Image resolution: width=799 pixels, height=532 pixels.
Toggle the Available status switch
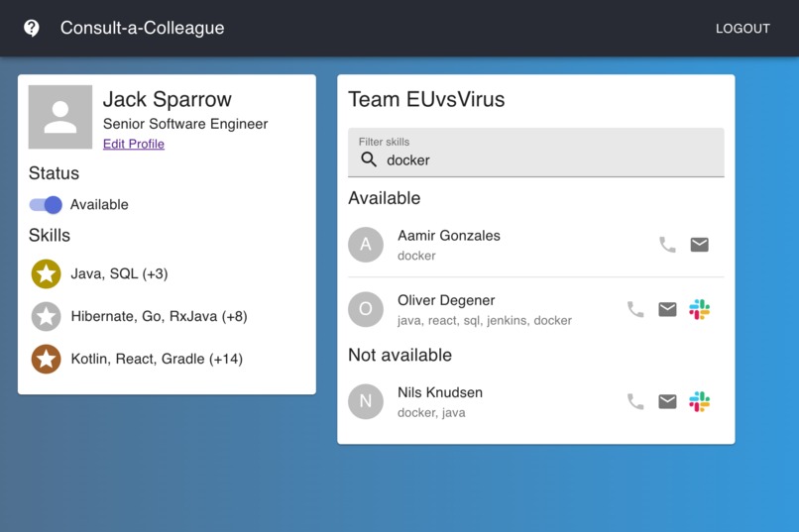click(46, 205)
